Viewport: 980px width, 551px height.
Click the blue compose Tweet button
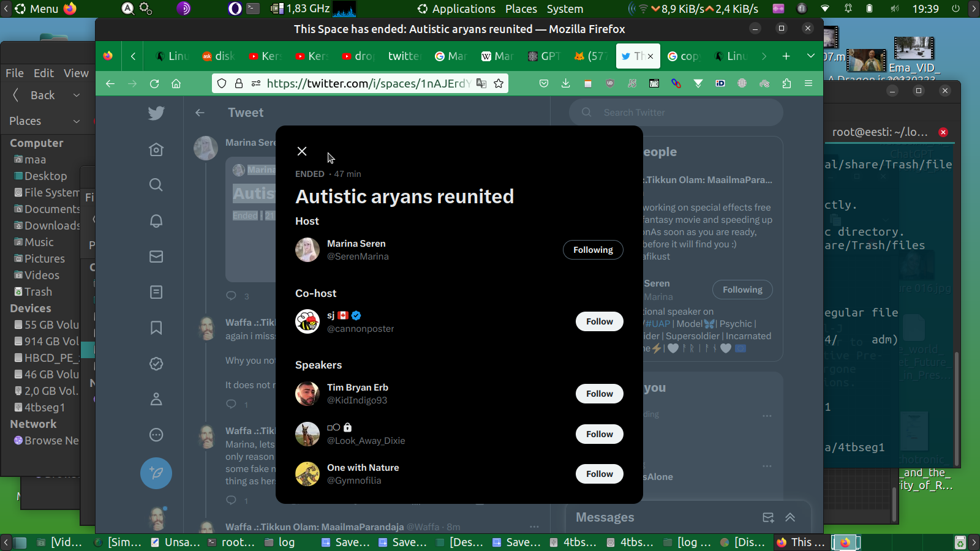coord(156,473)
